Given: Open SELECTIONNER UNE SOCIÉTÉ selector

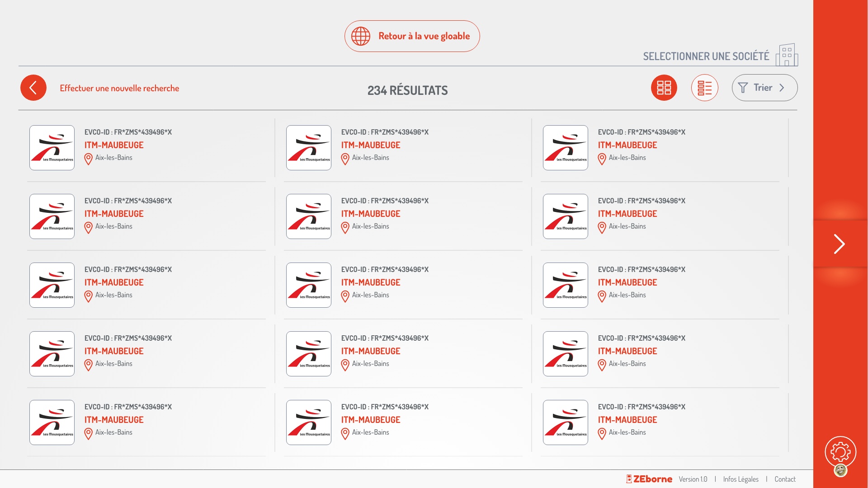Looking at the screenshot, I should 706,56.
